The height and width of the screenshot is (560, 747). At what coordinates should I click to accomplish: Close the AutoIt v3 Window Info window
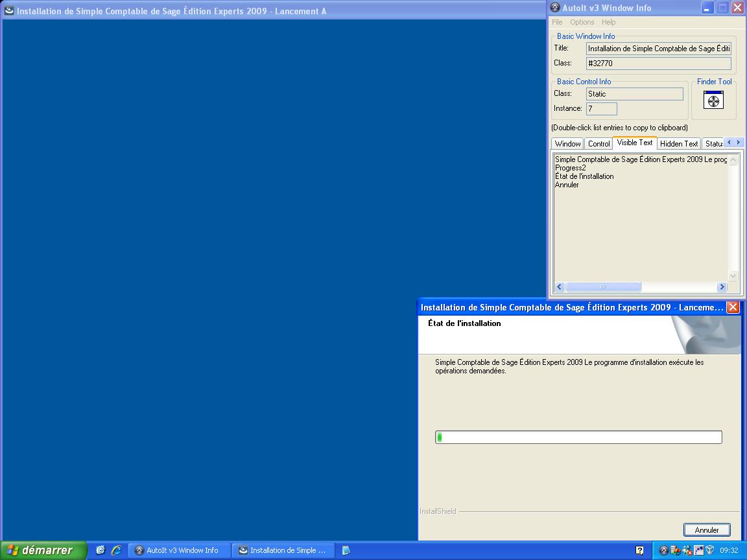point(737,8)
